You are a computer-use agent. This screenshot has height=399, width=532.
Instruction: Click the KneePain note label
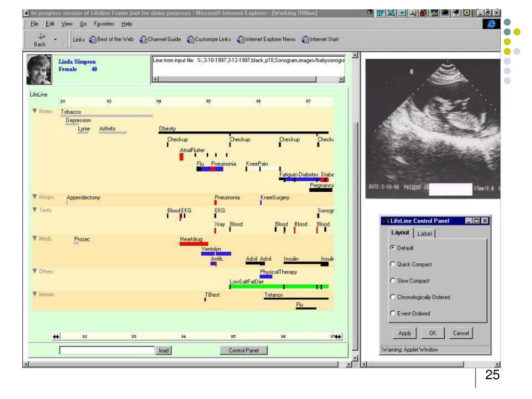tap(257, 164)
